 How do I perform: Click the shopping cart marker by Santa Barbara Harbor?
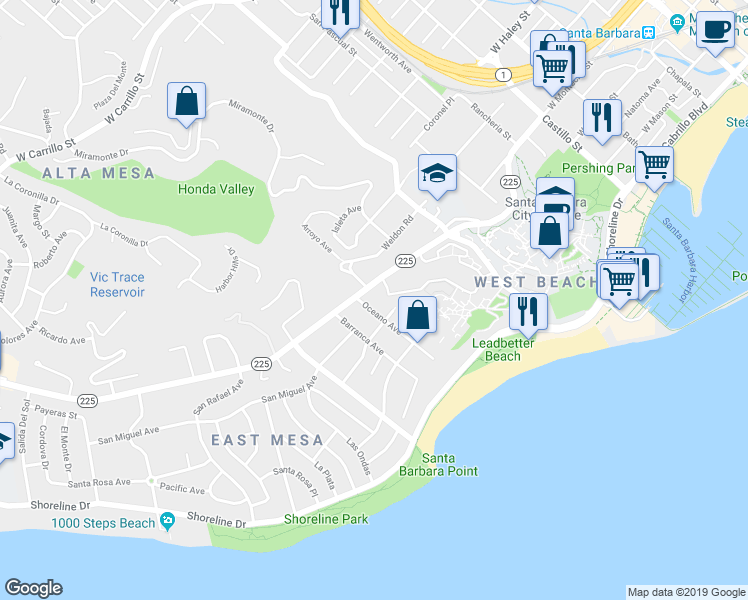click(619, 281)
